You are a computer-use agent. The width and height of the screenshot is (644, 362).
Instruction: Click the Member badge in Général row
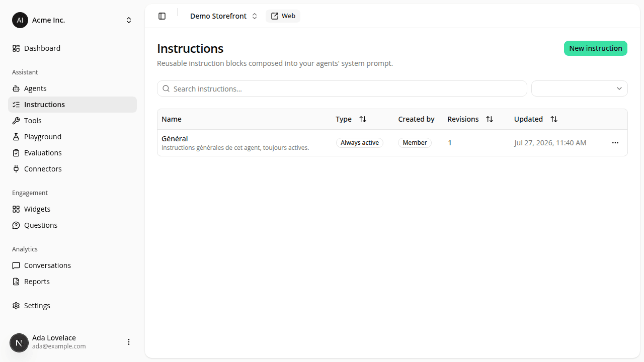point(415,143)
